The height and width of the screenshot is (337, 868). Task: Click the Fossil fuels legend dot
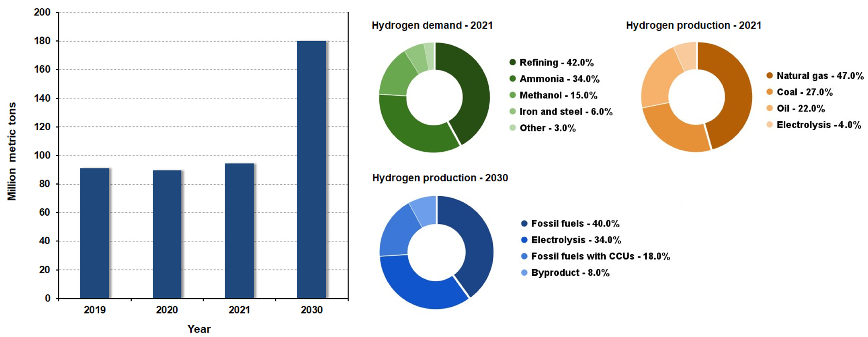[524, 223]
